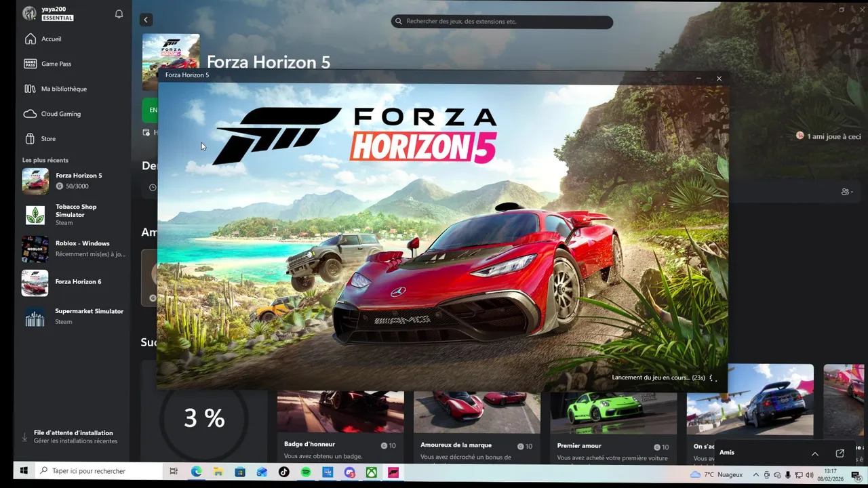
Task: Launch Microsoft Edge from taskbar
Action: coord(196,472)
